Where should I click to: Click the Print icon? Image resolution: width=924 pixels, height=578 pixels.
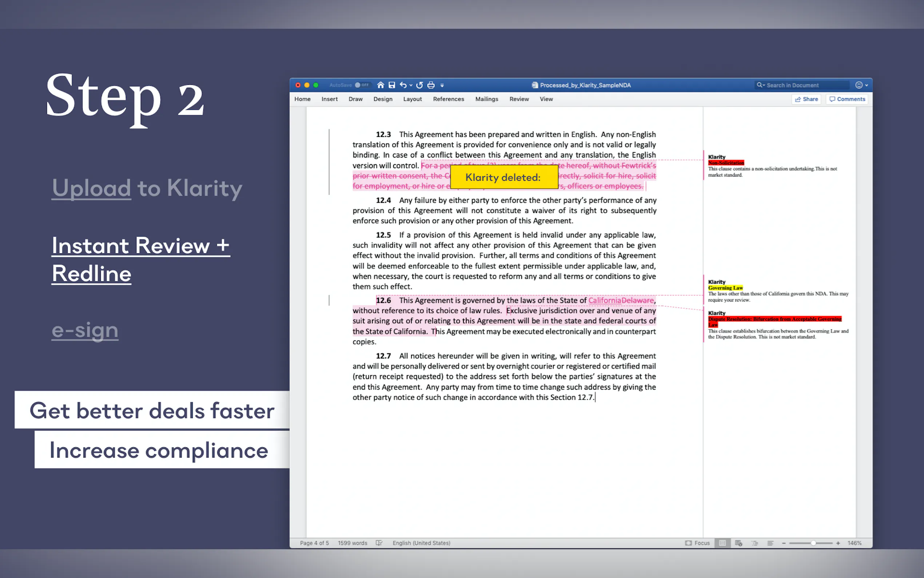[431, 85]
